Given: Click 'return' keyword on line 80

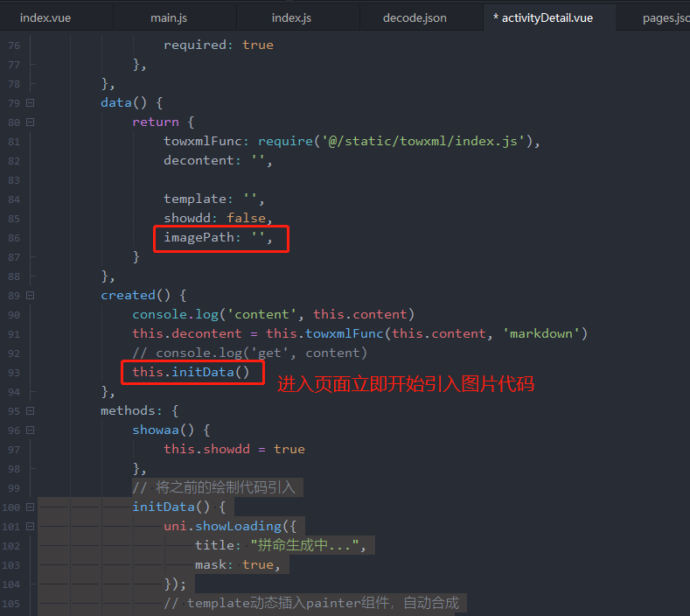Looking at the screenshot, I should [156, 122].
